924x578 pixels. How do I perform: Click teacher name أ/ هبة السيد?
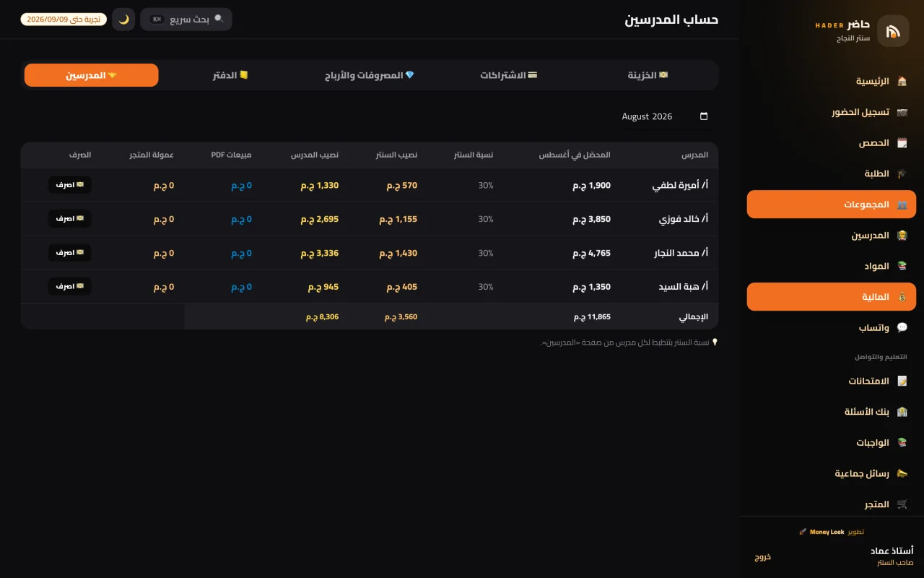tap(683, 288)
